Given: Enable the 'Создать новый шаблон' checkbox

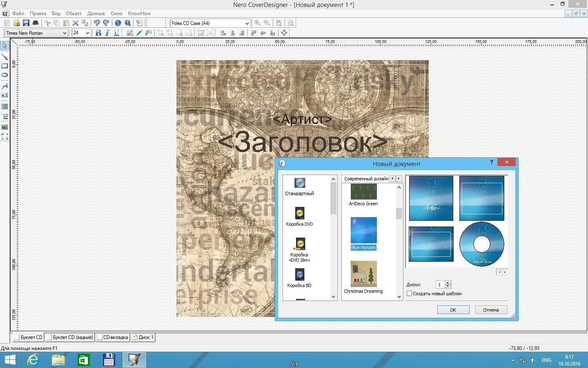Looking at the screenshot, I should click(410, 294).
